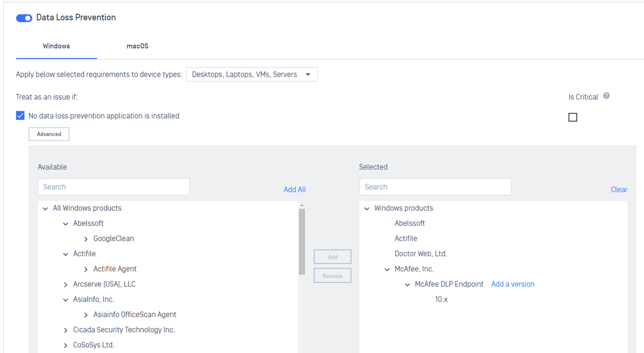Screen dimensions: 644x353
Task: Expand the CoSoSys Ltd. node
Action: point(65,345)
